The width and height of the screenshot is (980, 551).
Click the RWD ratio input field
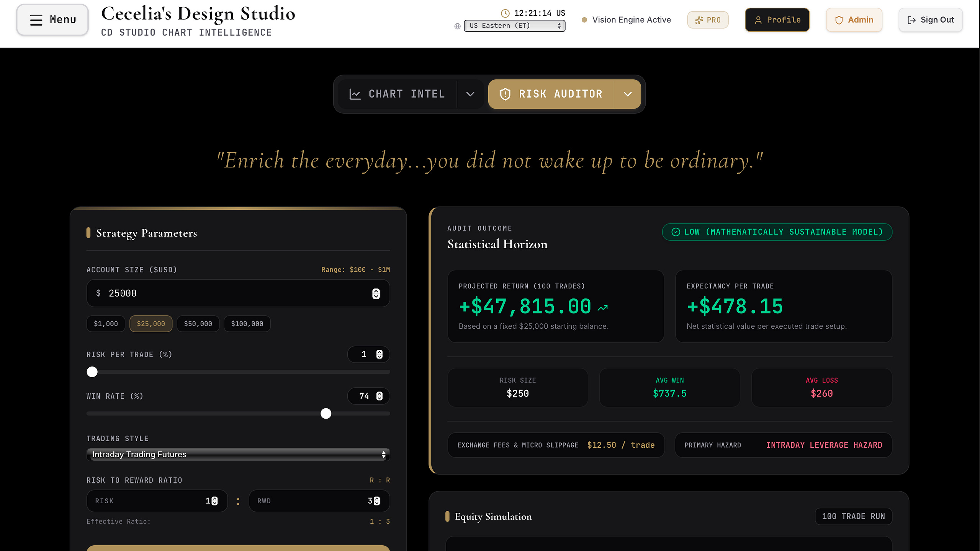pos(319,501)
